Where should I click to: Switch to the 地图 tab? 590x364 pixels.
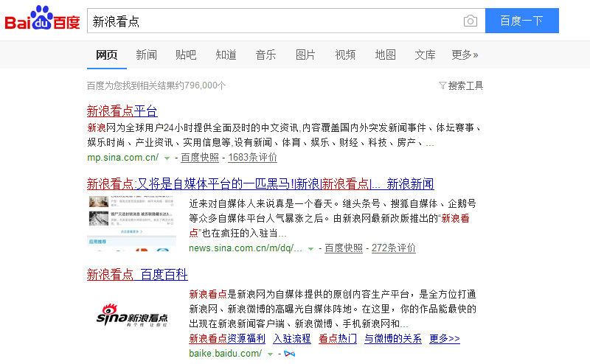tap(385, 55)
